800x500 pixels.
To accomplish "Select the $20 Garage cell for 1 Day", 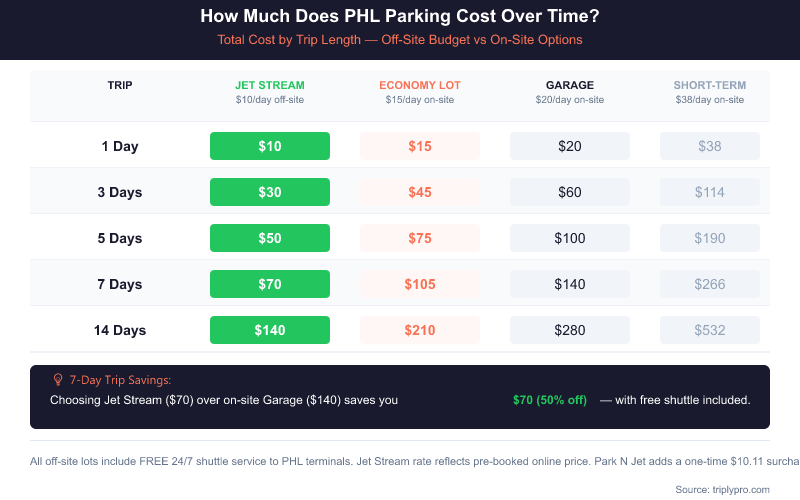I will 570,146.
